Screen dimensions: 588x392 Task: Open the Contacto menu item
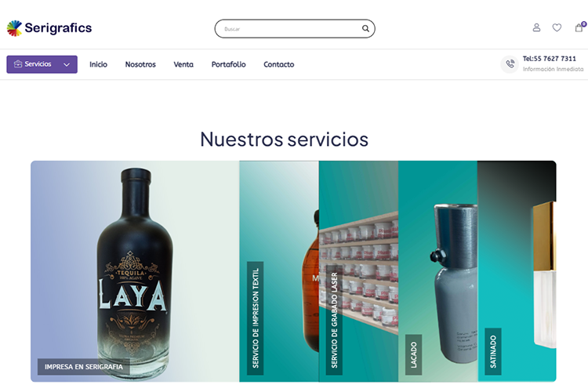click(x=278, y=64)
